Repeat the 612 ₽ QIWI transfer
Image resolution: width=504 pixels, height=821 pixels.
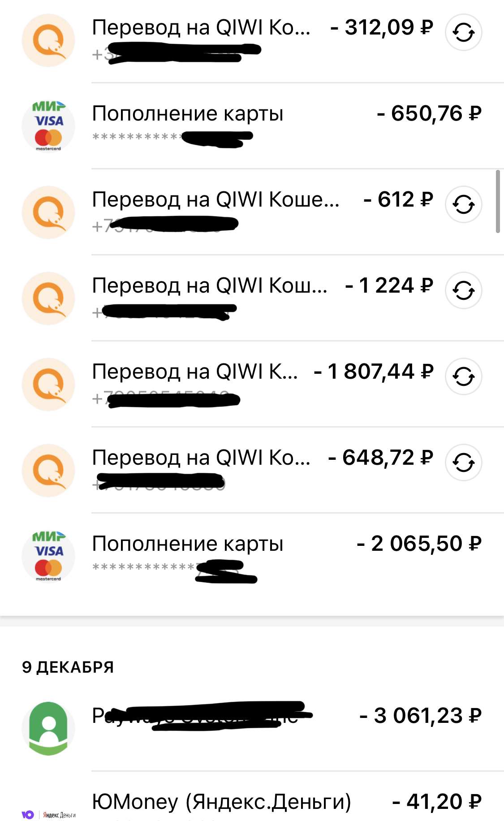coord(463,204)
